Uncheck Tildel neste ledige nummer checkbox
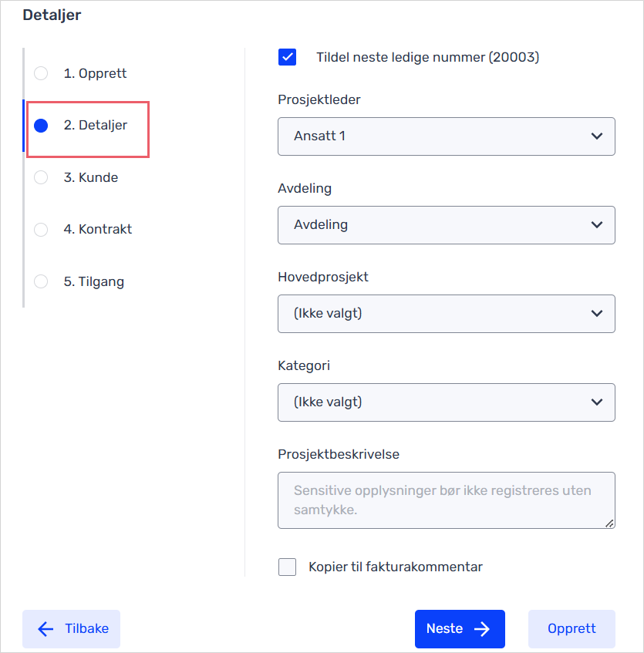The width and height of the screenshot is (644, 653). coord(288,57)
